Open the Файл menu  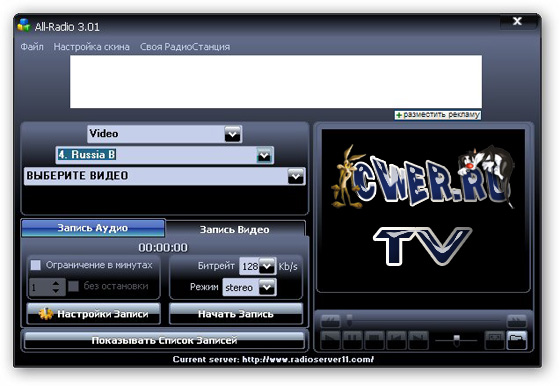(32, 47)
